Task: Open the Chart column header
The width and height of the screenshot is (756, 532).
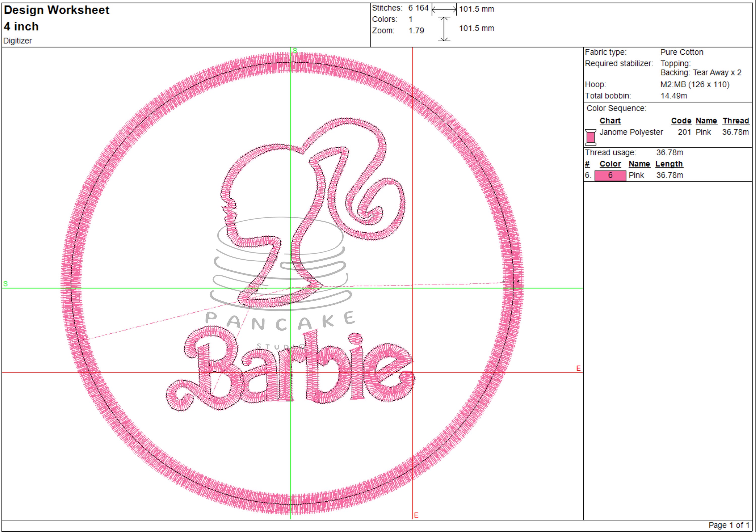Action: pyautogui.click(x=610, y=121)
